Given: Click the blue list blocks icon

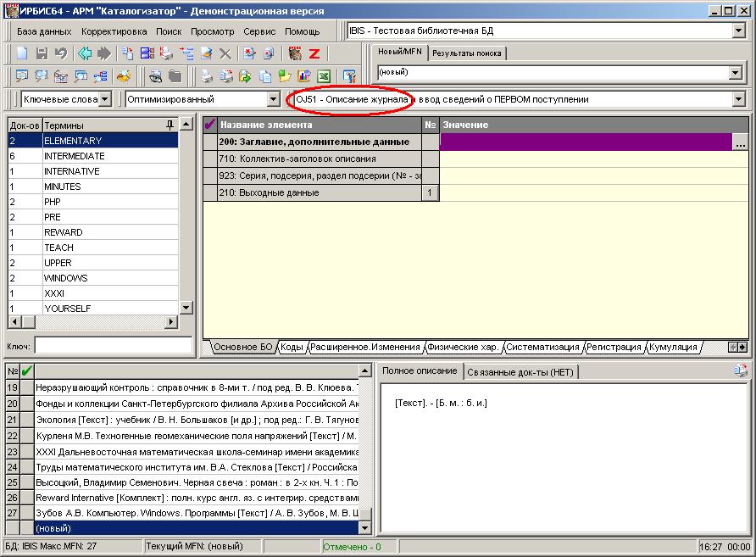Looking at the screenshot, I should click(x=147, y=53).
